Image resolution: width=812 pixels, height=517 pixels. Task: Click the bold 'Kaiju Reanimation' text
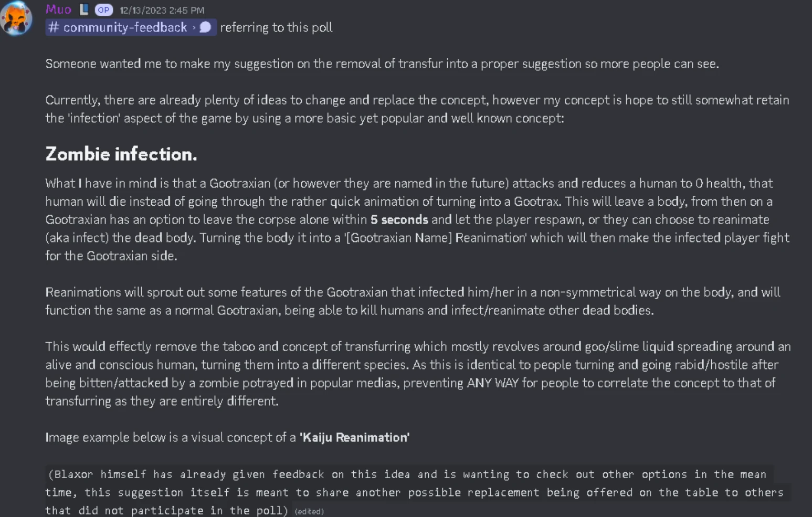click(354, 437)
